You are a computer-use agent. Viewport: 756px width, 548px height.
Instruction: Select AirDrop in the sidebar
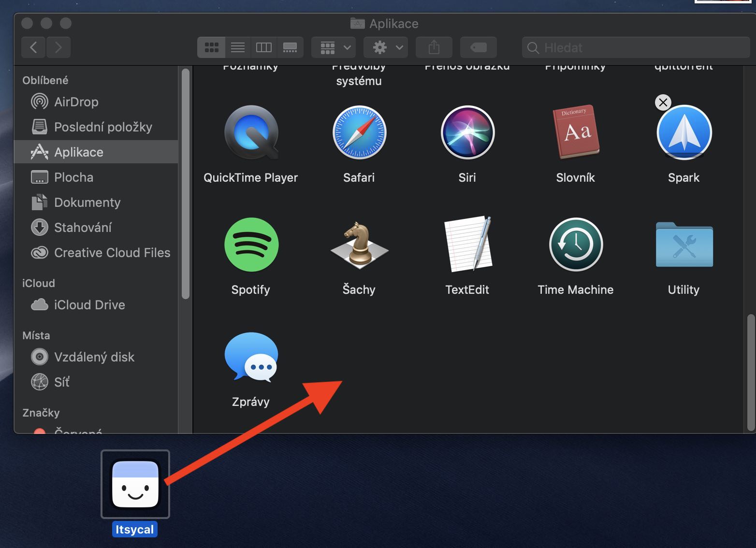pos(76,102)
